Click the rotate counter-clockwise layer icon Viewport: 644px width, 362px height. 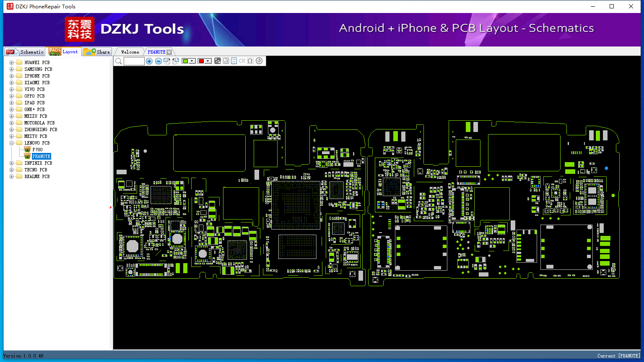(x=176, y=61)
